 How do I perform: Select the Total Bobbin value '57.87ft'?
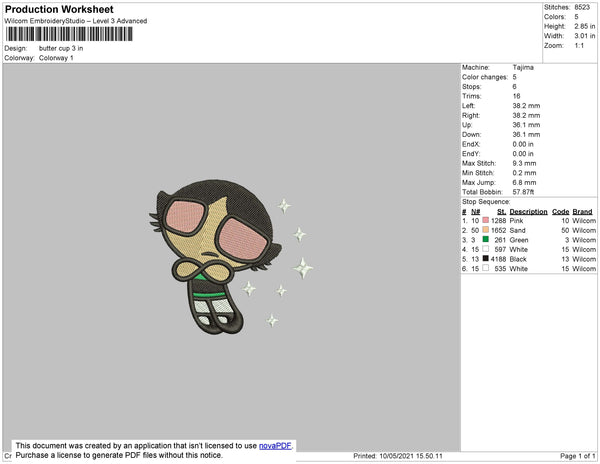pos(523,192)
